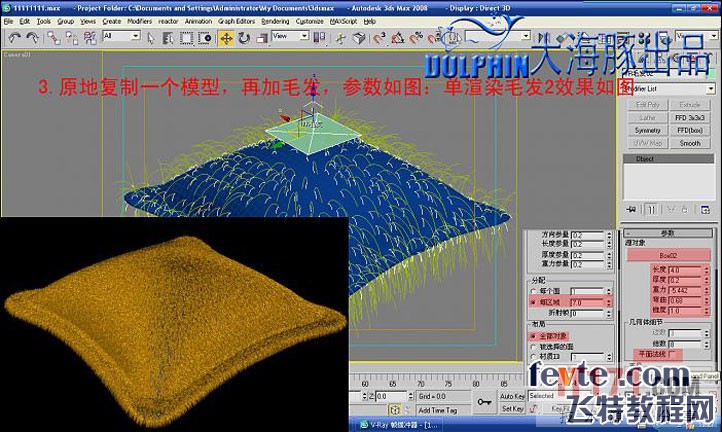Click the 锥度 value field

pyautogui.click(x=686, y=311)
